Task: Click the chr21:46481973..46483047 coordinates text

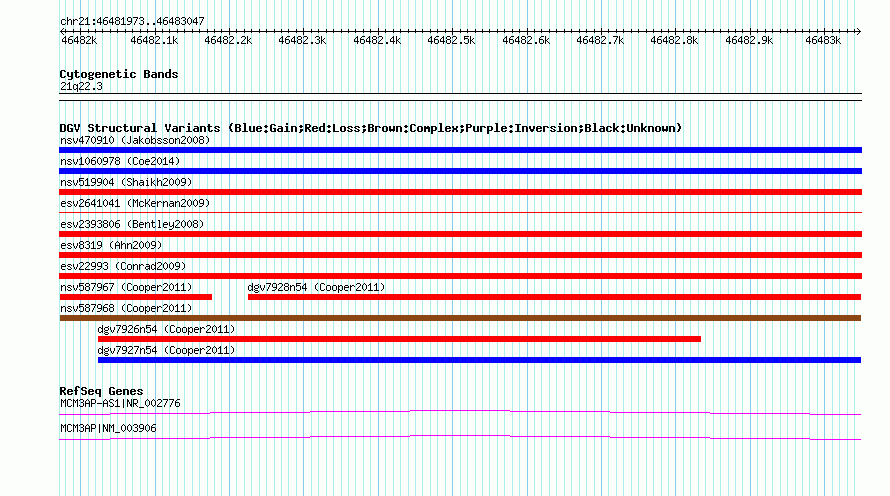Action: tap(132, 21)
